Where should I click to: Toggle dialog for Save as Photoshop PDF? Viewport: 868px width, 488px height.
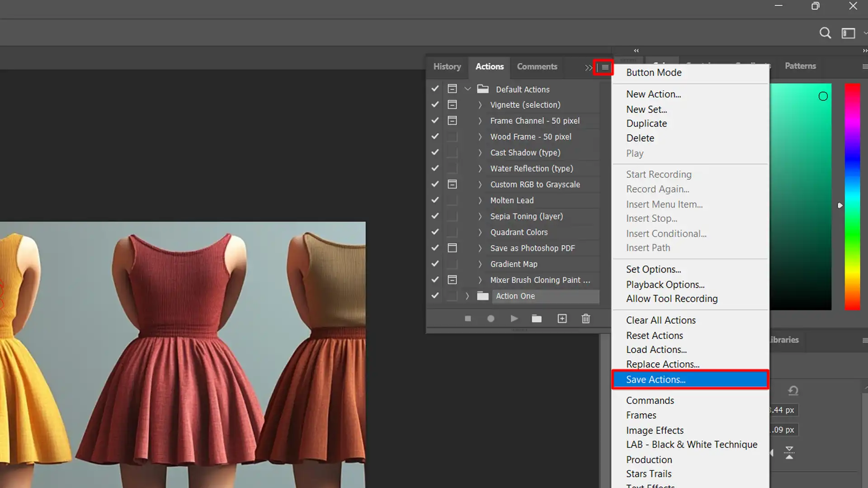pos(452,248)
